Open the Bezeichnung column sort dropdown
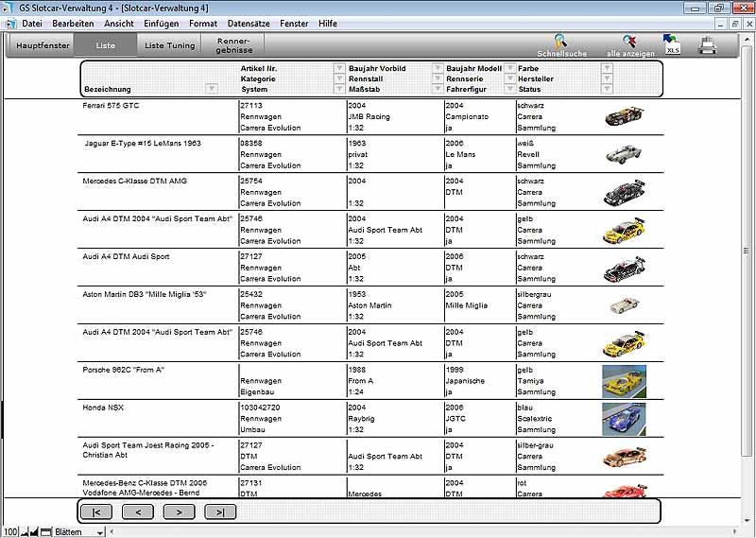Screen dimensions: 756x538 point(211,90)
